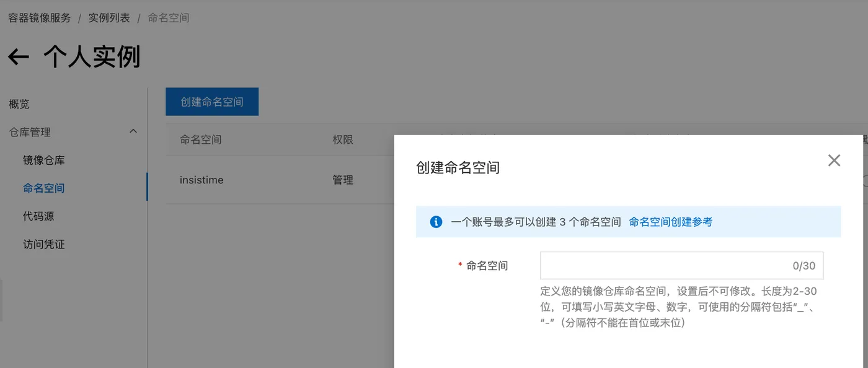Open 代码源 from the sidebar
This screenshot has height=368, width=868.
(38, 216)
